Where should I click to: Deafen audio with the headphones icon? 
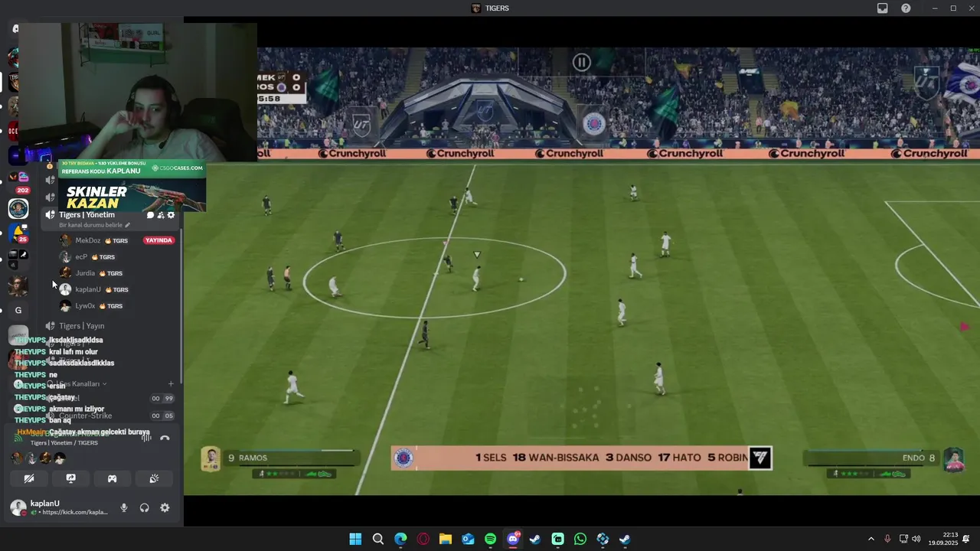click(x=144, y=507)
